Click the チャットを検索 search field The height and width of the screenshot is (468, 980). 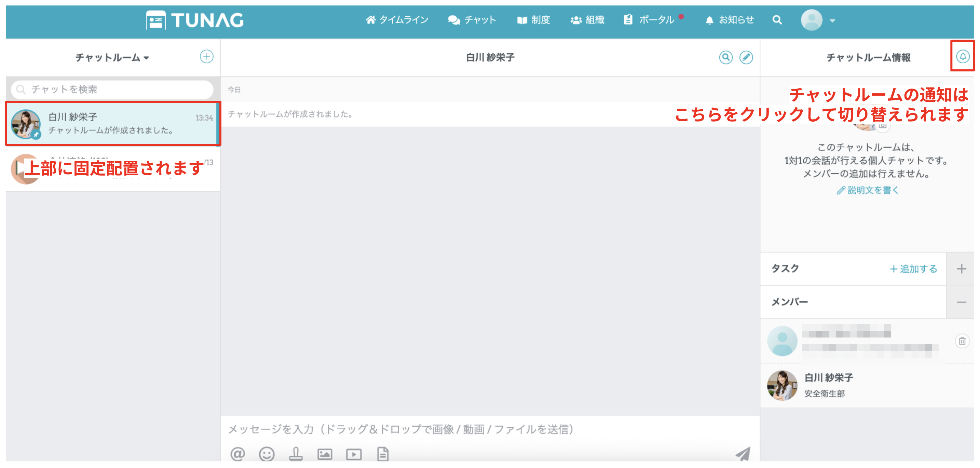click(x=112, y=90)
